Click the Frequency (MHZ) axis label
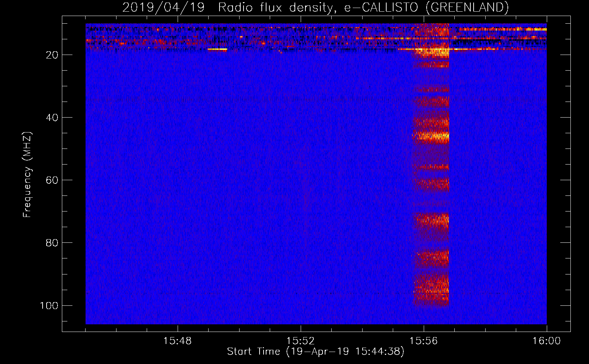 coord(27,174)
